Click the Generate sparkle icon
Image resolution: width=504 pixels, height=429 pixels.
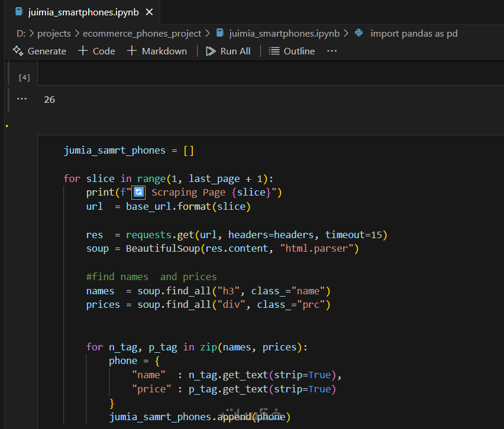click(x=18, y=51)
